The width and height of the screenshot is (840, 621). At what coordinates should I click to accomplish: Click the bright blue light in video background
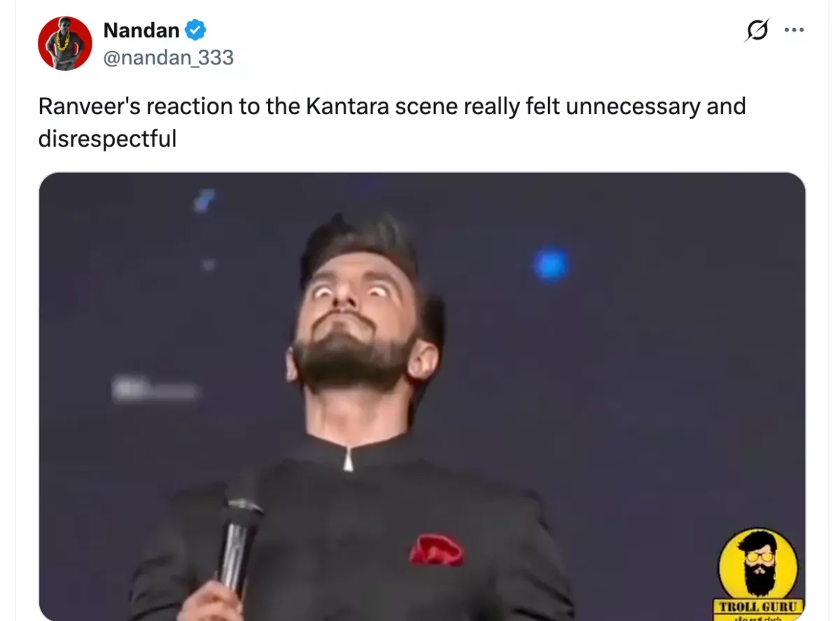pos(549,265)
